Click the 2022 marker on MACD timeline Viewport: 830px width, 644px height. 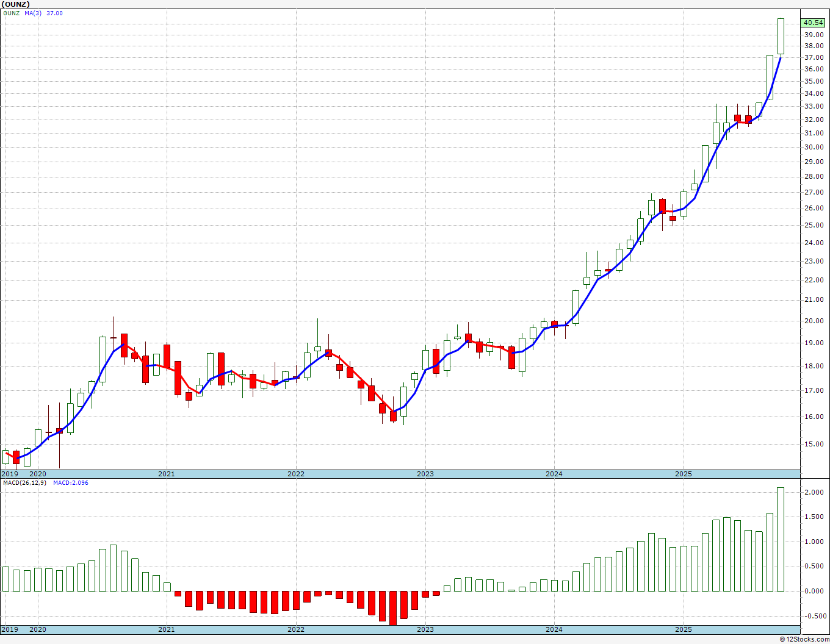[x=296, y=629]
